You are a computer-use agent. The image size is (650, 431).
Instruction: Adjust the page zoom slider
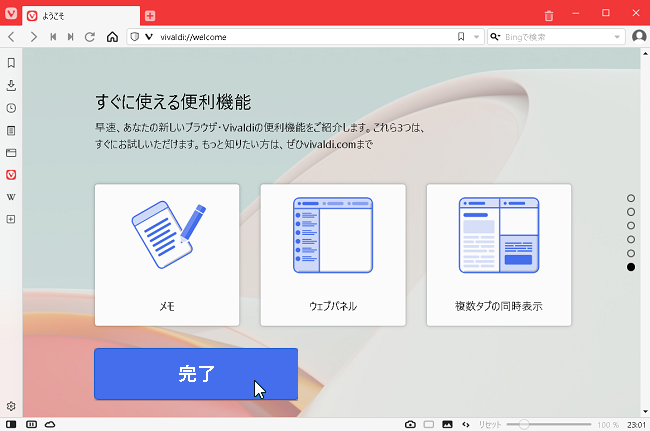click(549, 424)
